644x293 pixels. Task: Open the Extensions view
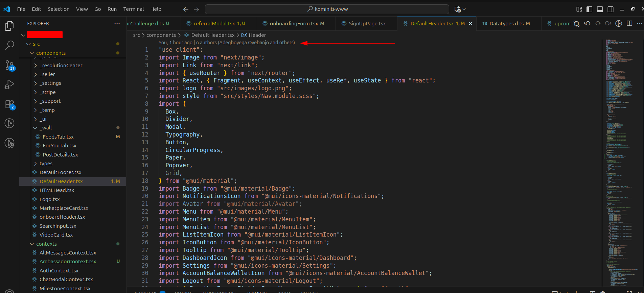(x=9, y=104)
